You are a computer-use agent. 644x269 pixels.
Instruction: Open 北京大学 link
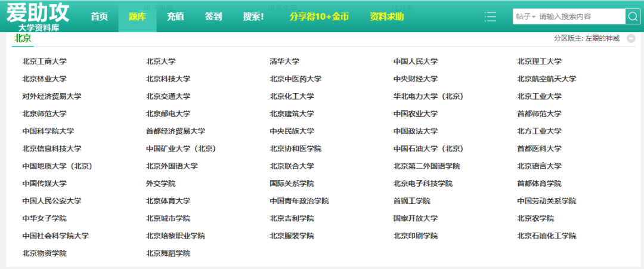coord(160,61)
